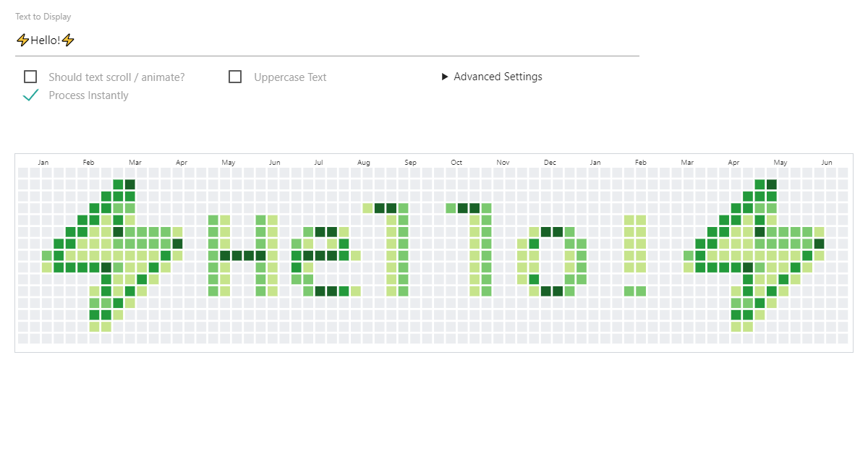Click the disclosure triangle before Advanced Settings

446,76
